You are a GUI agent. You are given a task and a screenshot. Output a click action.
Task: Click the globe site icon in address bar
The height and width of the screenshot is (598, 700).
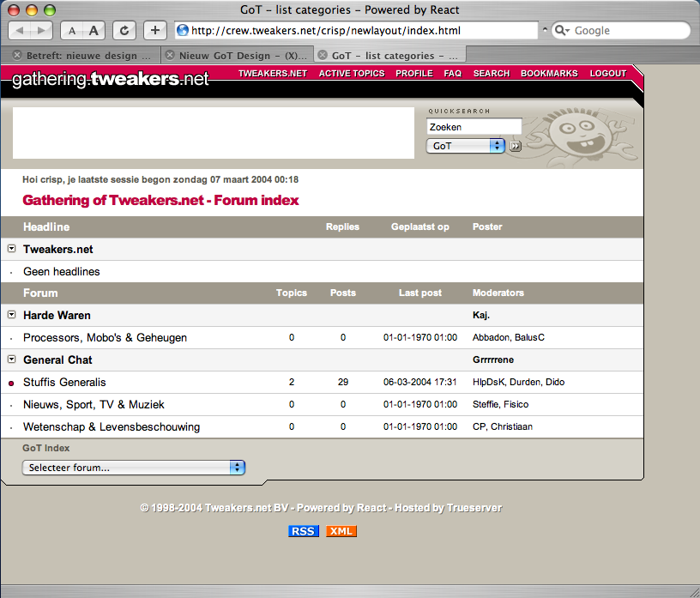183,30
